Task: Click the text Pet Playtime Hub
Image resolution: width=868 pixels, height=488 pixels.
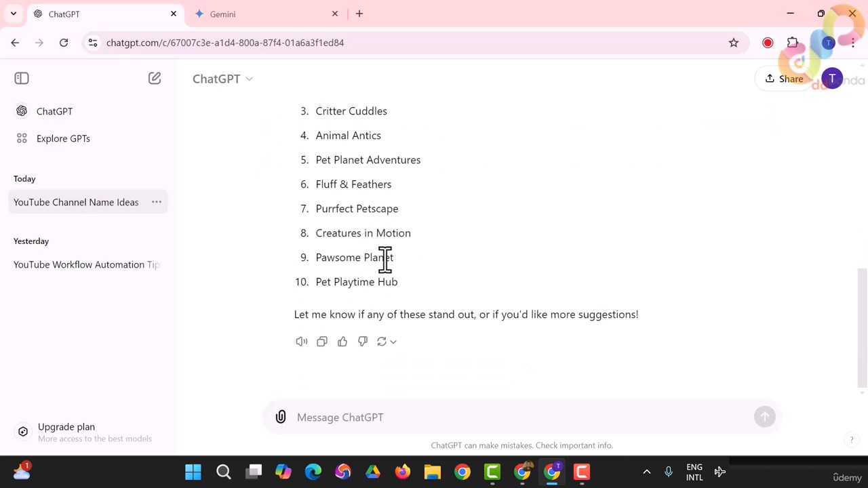Action: [x=357, y=282]
